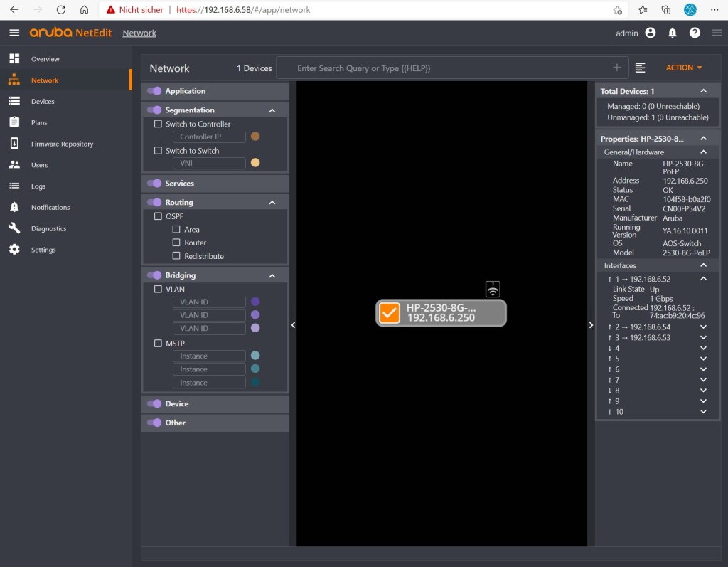Check the Switch to Controller option
The image size is (728, 567).
pyautogui.click(x=159, y=124)
